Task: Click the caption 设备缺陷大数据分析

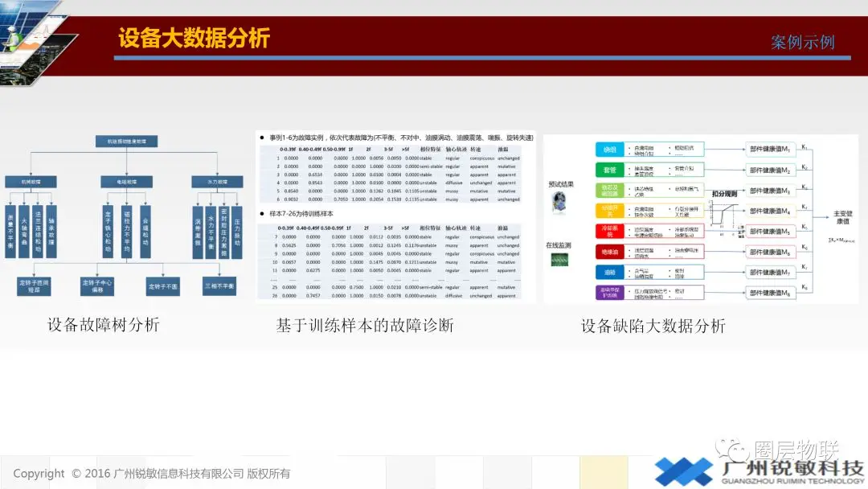Action: point(653,326)
